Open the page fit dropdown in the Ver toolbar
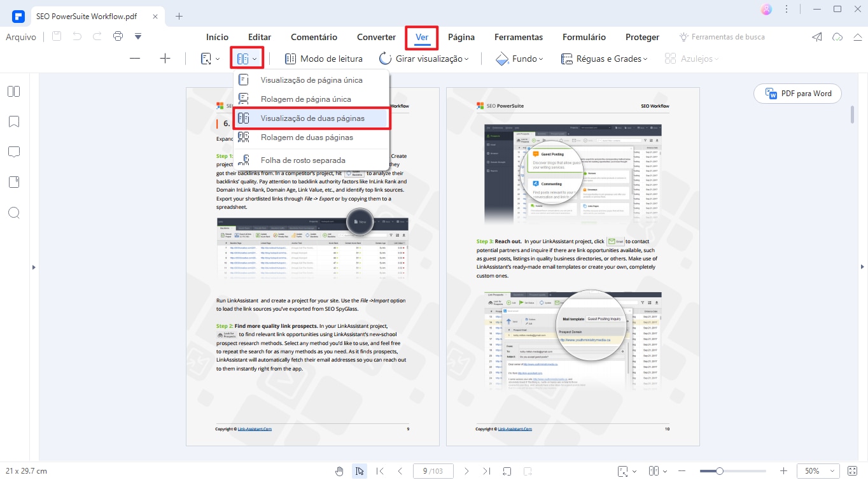Image resolution: width=868 pixels, height=480 pixels. pos(211,59)
